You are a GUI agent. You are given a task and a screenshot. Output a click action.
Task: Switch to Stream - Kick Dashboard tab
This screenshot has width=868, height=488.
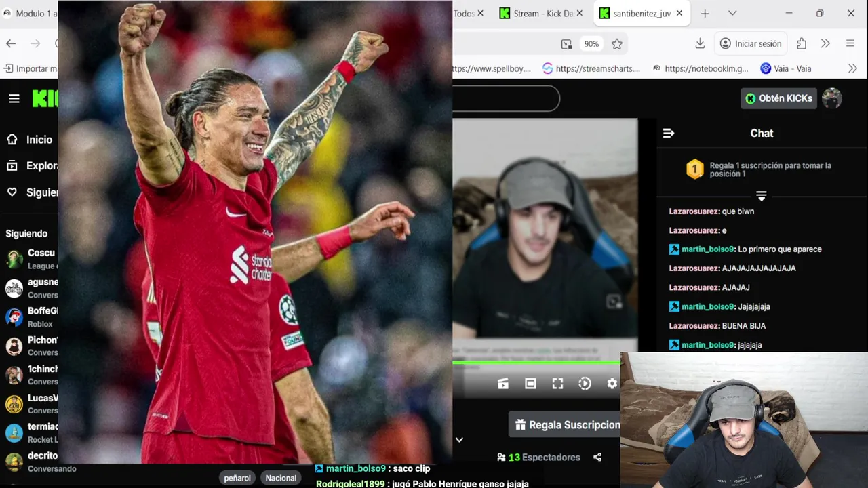[536, 14]
